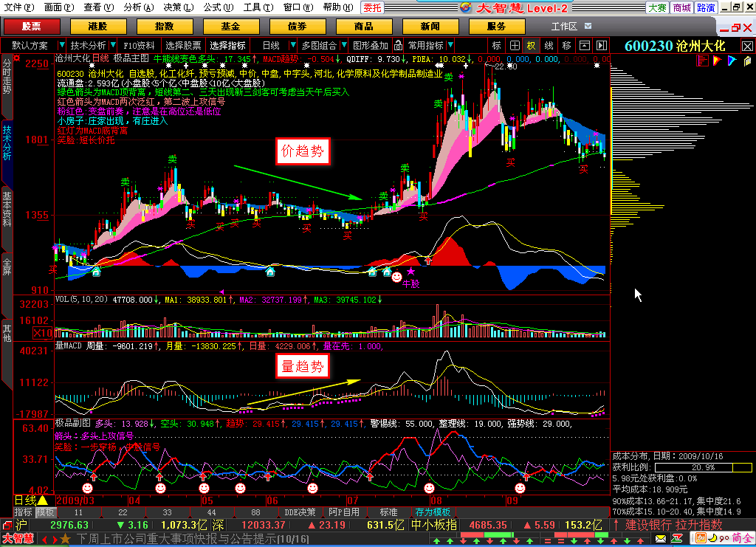756x547 pixels.
Task: Open the 分析(A) menu
Action: click(x=138, y=7)
